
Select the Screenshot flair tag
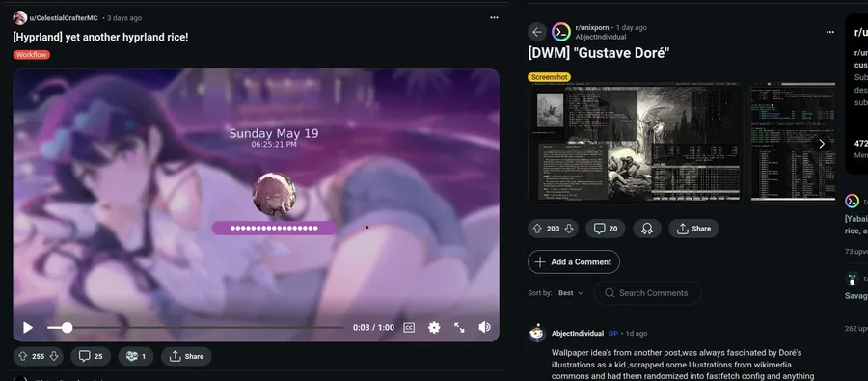(x=549, y=77)
